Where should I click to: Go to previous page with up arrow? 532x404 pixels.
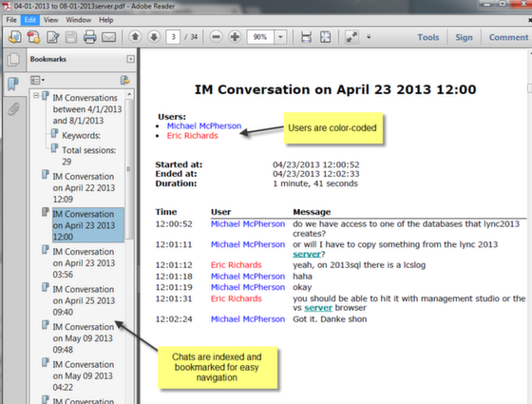(135, 36)
